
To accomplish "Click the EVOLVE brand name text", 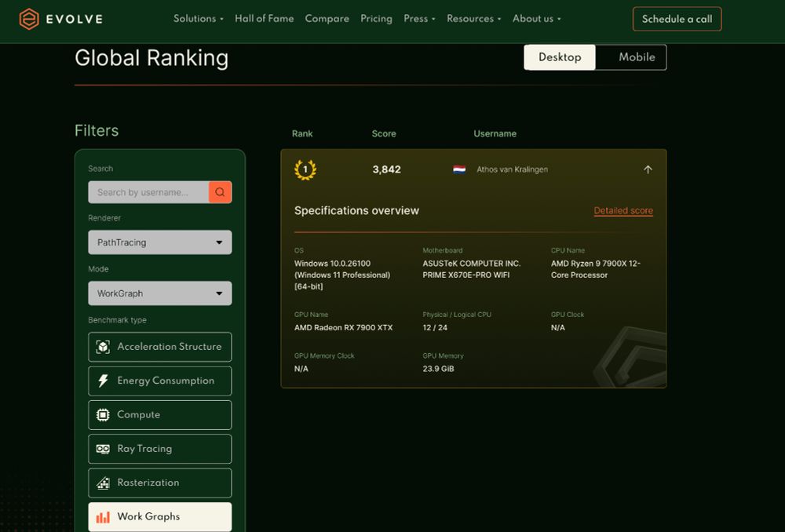I will point(74,20).
